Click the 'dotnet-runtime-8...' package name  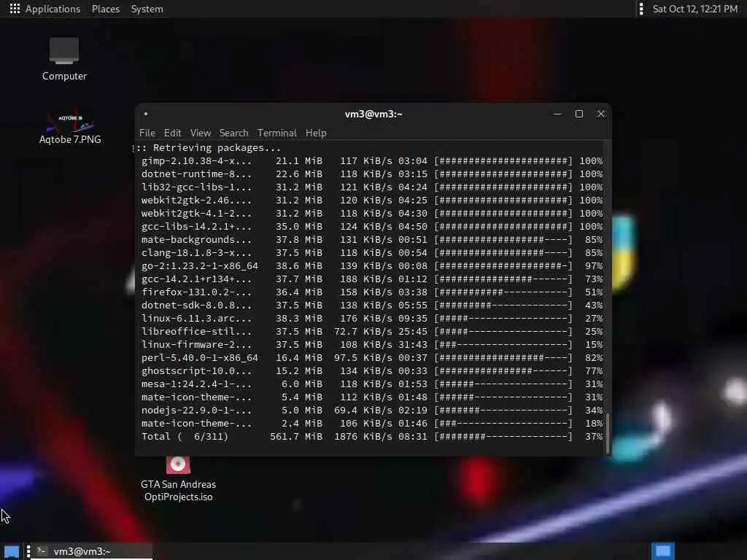point(196,174)
